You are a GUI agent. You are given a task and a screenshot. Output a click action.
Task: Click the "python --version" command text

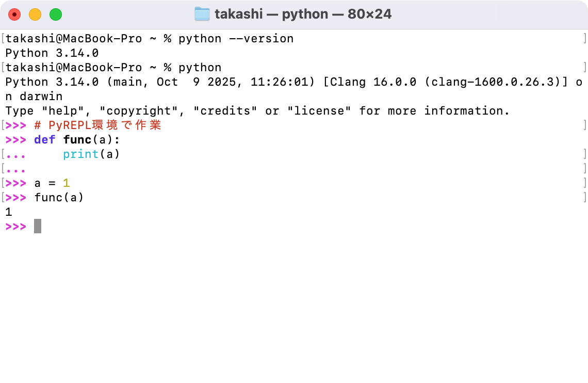[236, 39]
